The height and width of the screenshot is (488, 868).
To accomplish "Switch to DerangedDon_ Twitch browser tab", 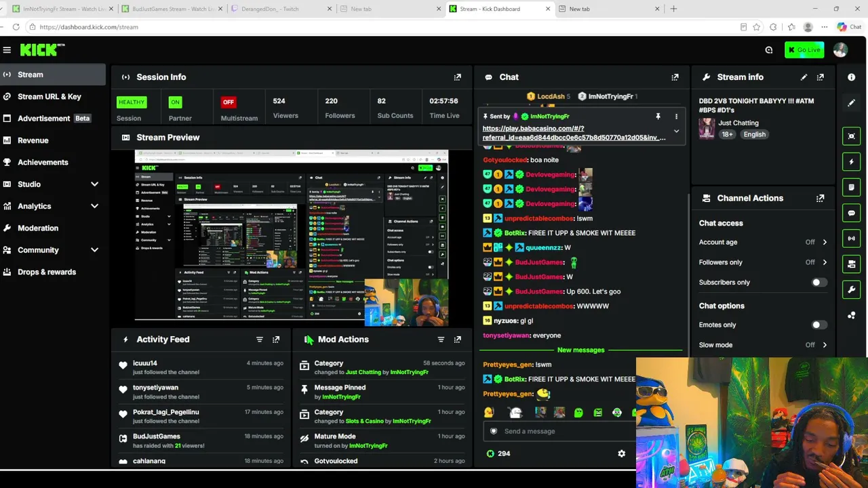I will [x=281, y=9].
